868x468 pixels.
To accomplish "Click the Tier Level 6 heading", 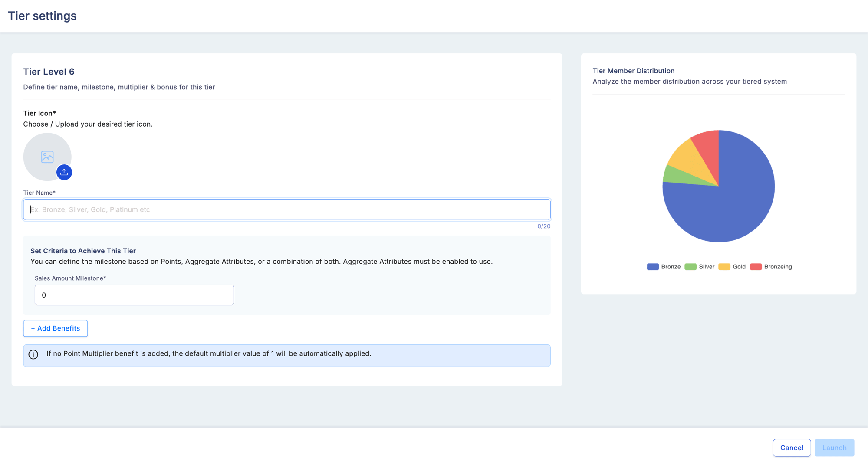I will tap(49, 72).
